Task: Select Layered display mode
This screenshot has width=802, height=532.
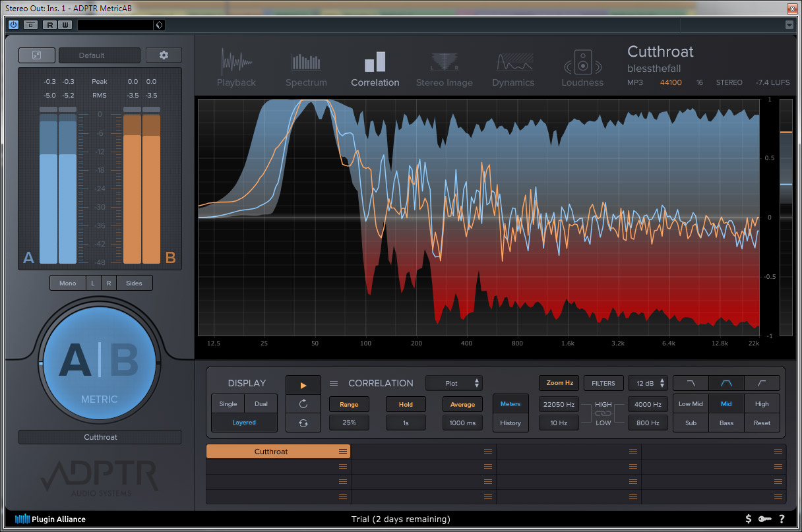Action: [244, 423]
